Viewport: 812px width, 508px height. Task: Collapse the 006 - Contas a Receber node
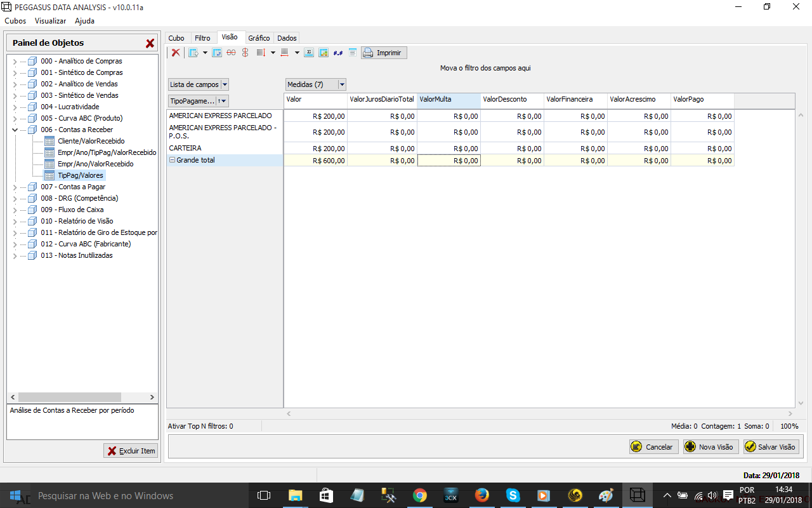click(15, 130)
